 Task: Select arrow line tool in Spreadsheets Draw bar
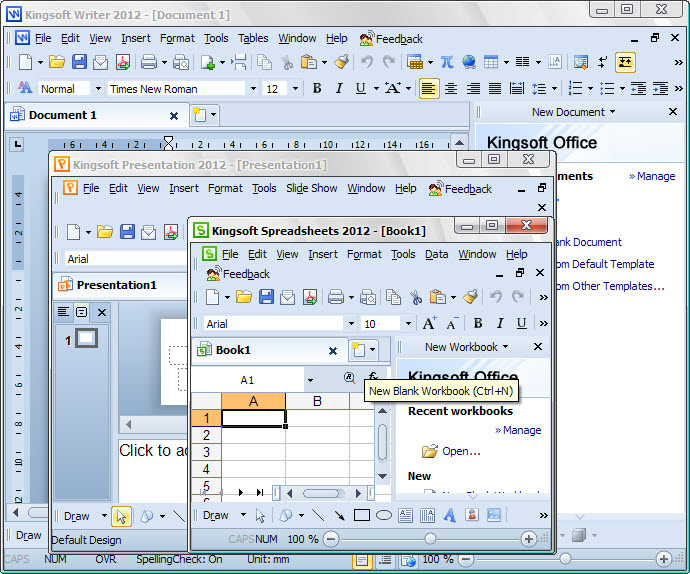pos(339,515)
